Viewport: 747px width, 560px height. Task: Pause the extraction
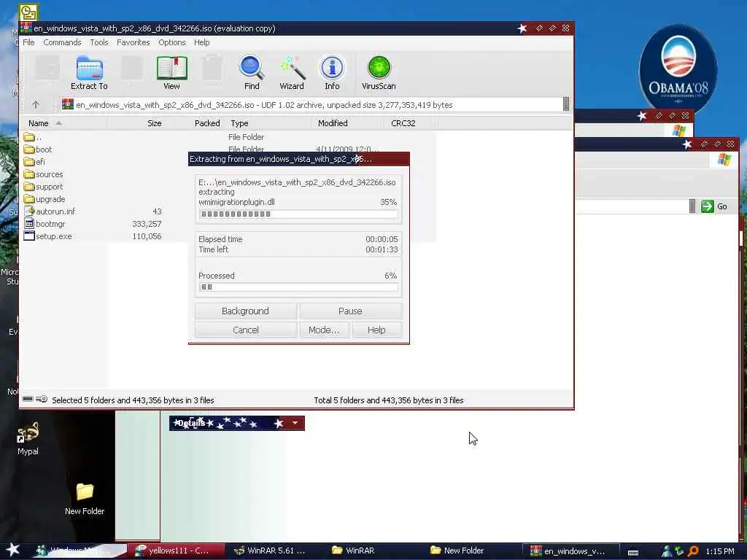click(x=350, y=311)
